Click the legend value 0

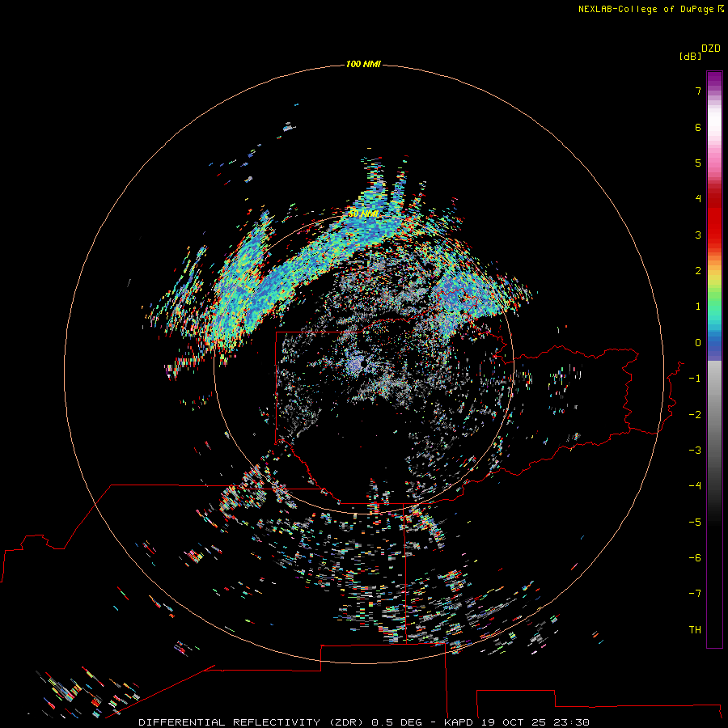(x=698, y=343)
